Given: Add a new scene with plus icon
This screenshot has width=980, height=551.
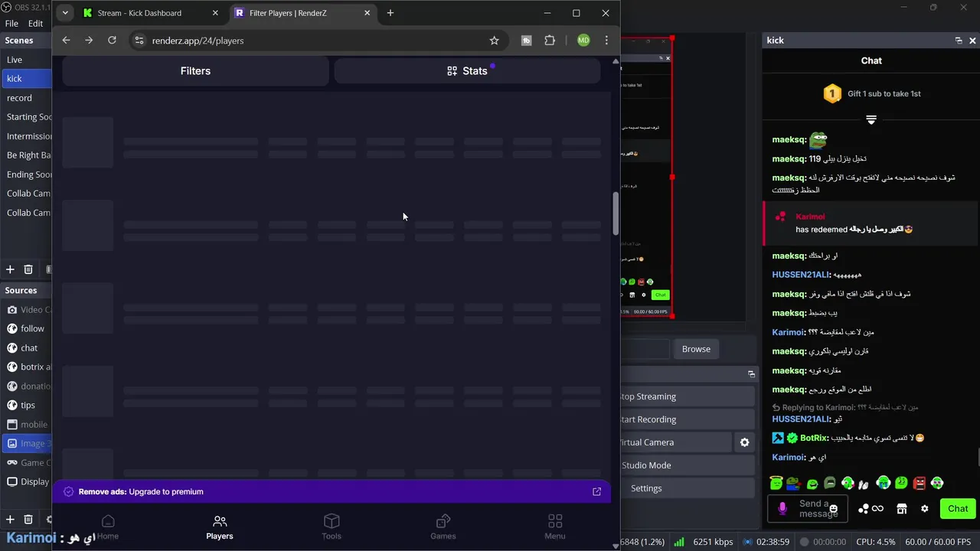Looking at the screenshot, I should [x=10, y=269].
